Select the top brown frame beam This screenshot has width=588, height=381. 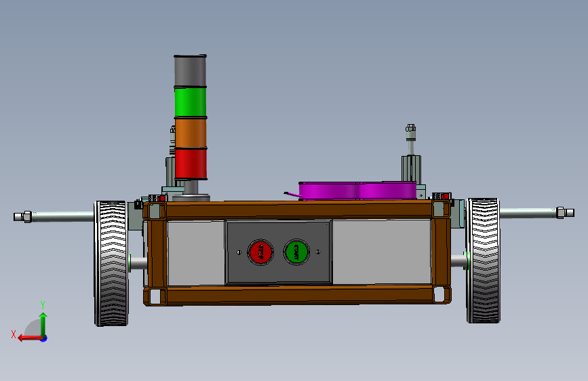coord(299,210)
